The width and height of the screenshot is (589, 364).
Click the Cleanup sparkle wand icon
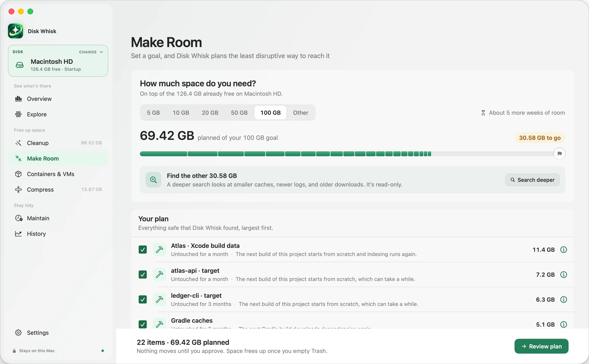click(x=18, y=143)
